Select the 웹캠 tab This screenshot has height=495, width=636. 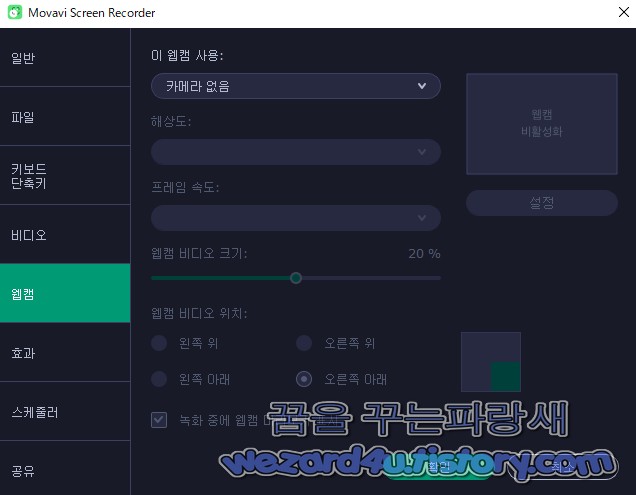[65, 293]
